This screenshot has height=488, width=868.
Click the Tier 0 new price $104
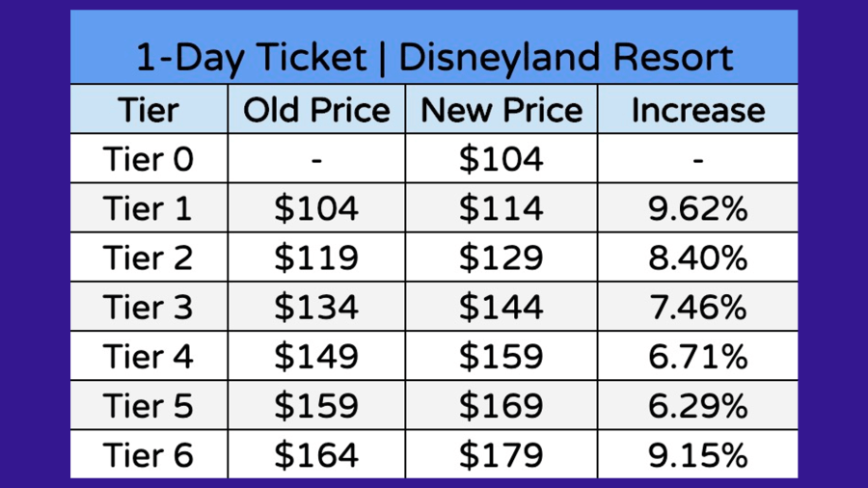point(502,159)
